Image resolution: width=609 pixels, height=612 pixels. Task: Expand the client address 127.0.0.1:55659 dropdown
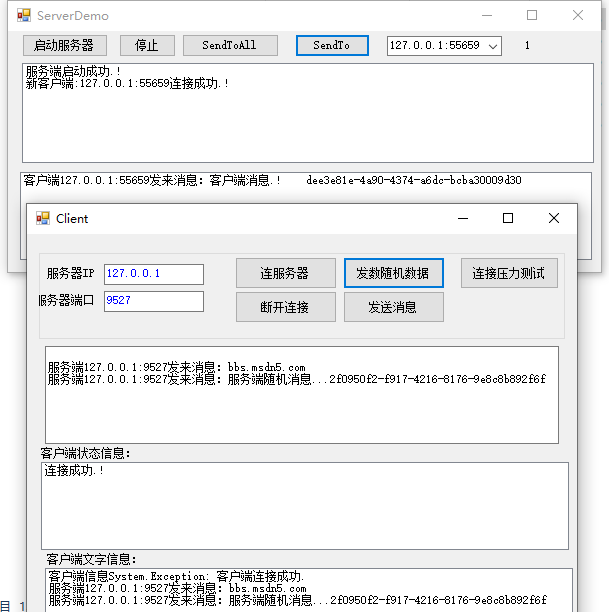pos(492,46)
